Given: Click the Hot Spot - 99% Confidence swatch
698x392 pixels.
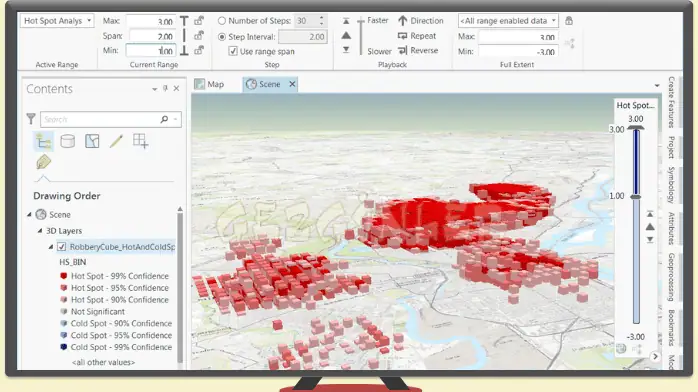Looking at the screenshot, I should (64, 276).
